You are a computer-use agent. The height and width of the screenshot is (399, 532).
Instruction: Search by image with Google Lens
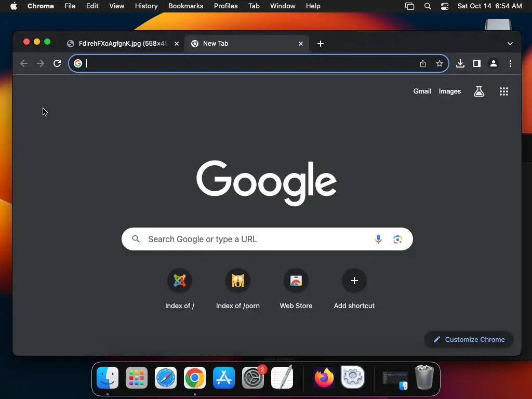coord(397,239)
